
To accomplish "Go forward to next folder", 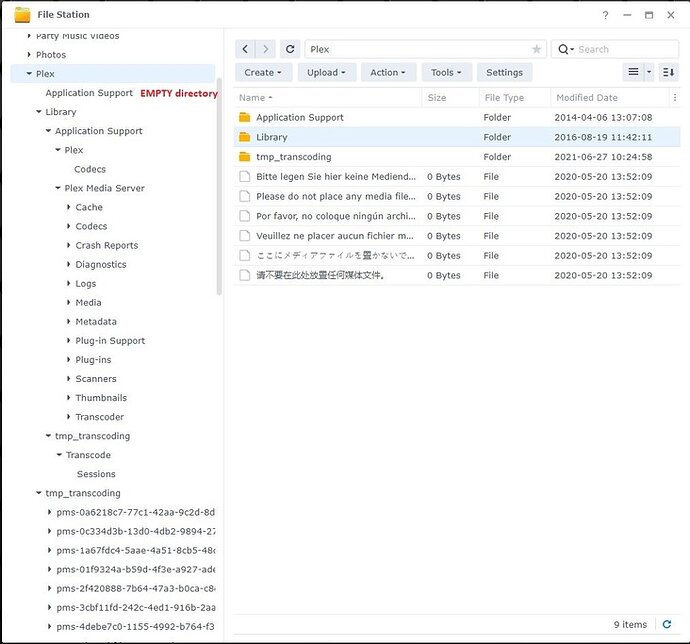I will coord(265,49).
